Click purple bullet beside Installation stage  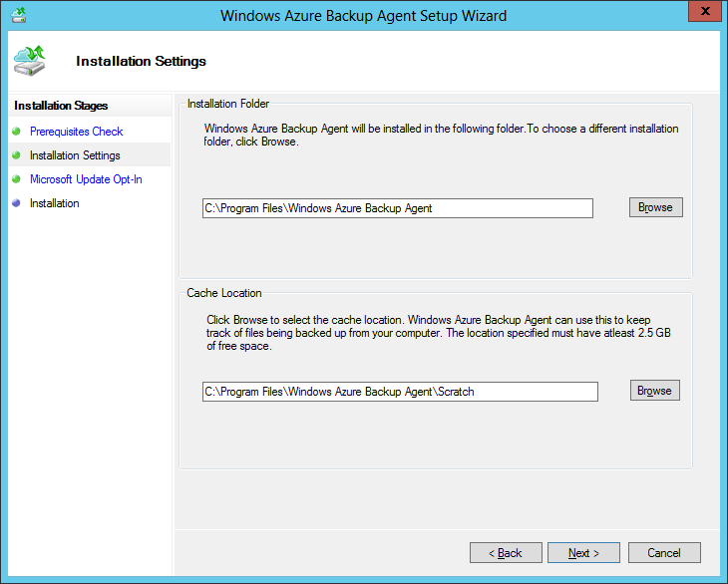tap(17, 203)
